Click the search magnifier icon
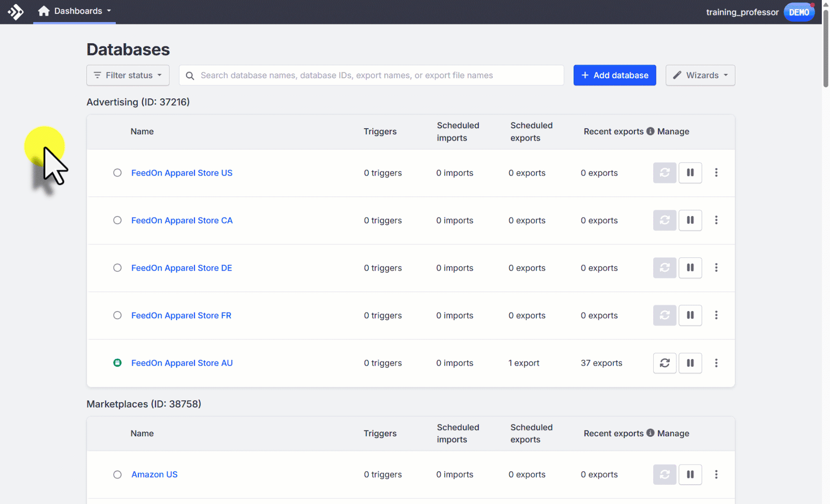830x504 pixels. [x=190, y=76]
